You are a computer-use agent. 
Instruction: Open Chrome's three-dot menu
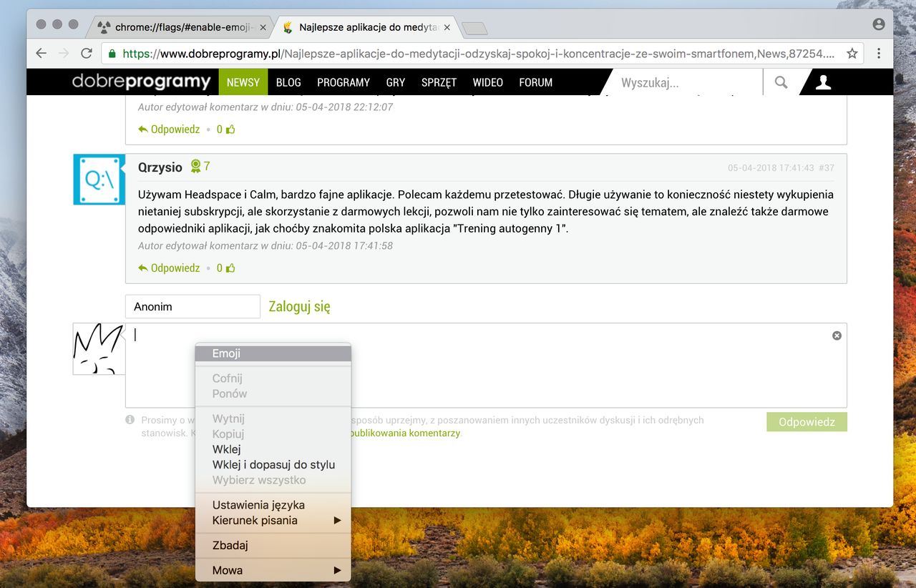pos(879,53)
